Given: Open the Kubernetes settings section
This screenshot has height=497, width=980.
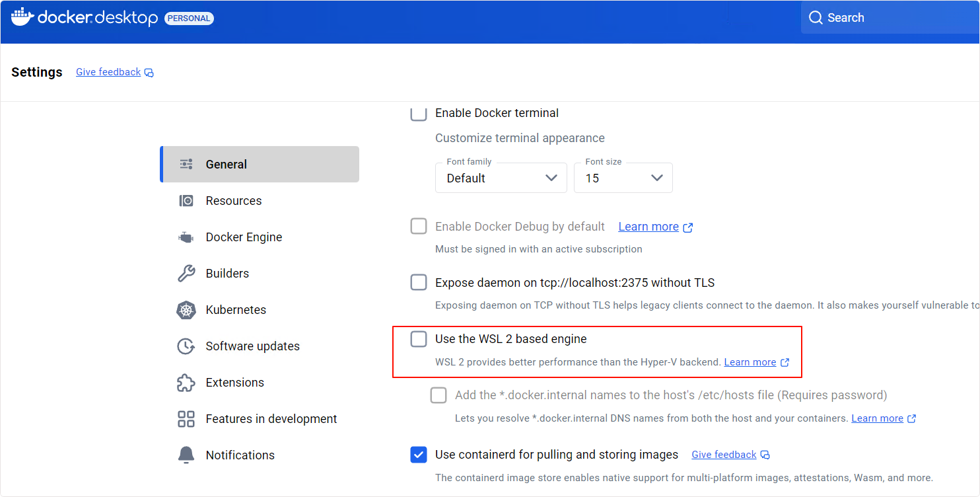Looking at the screenshot, I should coord(236,310).
